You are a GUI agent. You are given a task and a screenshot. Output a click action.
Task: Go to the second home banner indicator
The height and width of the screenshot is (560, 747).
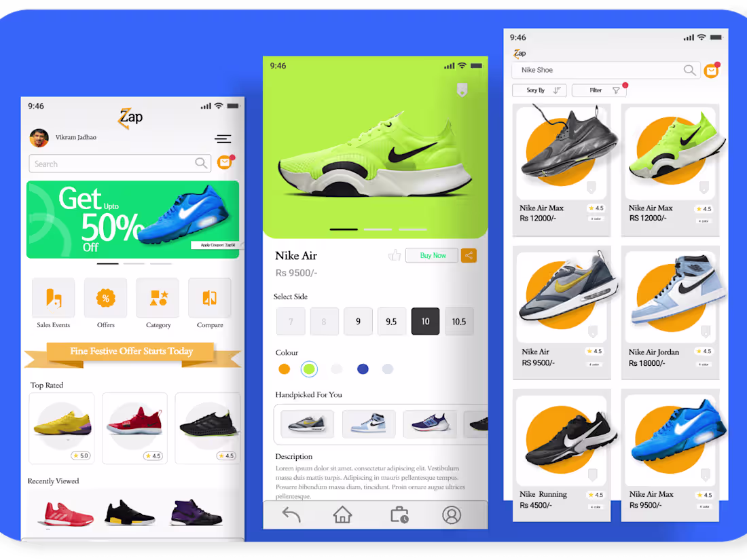pos(134,263)
